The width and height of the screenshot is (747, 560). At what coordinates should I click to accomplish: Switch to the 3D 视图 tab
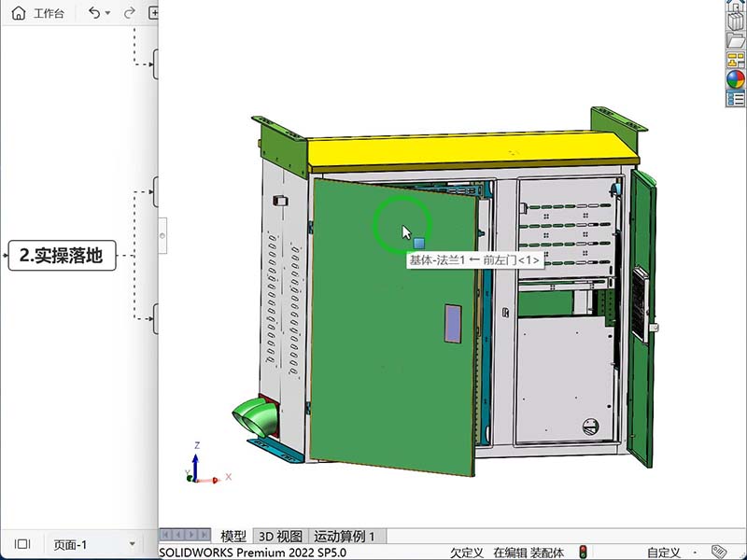tap(280, 536)
